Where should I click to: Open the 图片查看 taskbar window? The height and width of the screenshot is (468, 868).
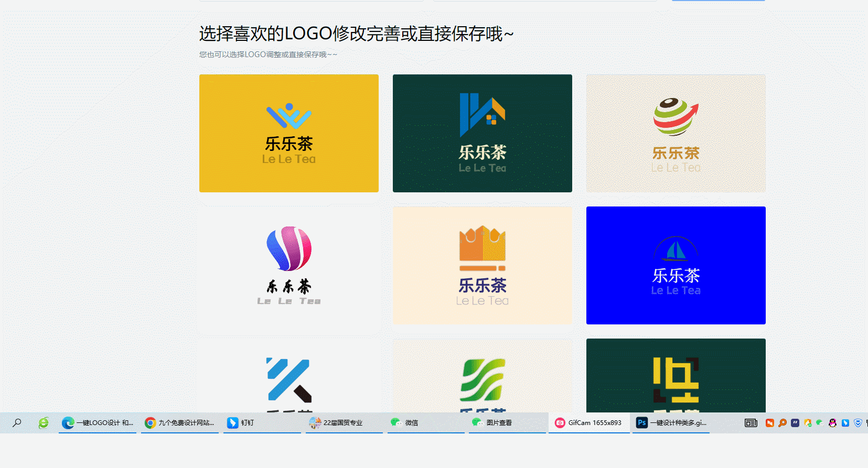tap(508, 422)
